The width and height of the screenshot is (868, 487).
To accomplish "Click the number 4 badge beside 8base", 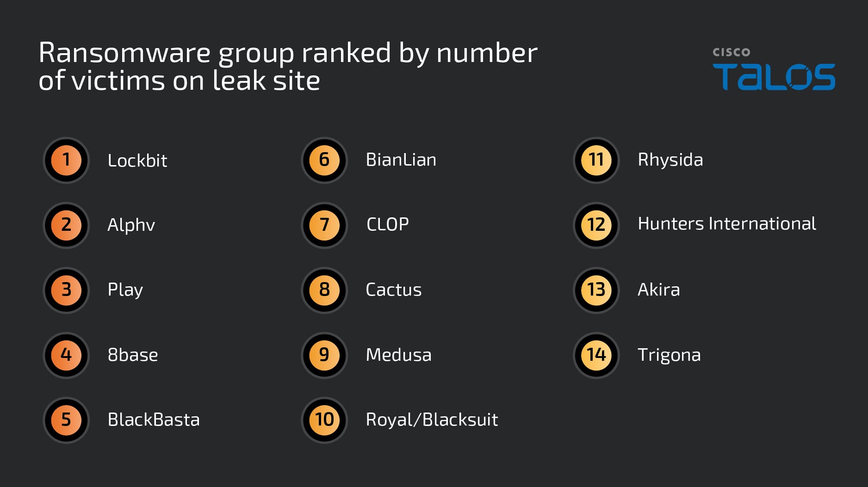I will (x=66, y=355).
